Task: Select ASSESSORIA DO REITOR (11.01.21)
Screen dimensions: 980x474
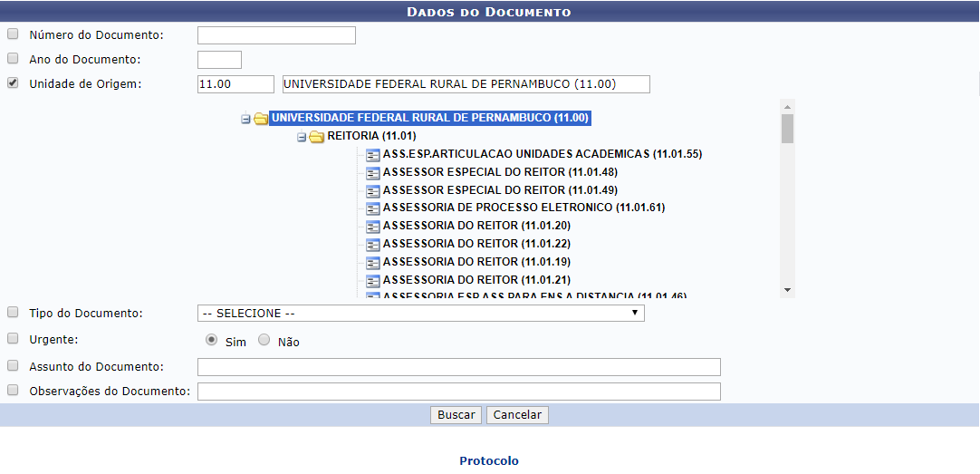Action: (x=477, y=279)
